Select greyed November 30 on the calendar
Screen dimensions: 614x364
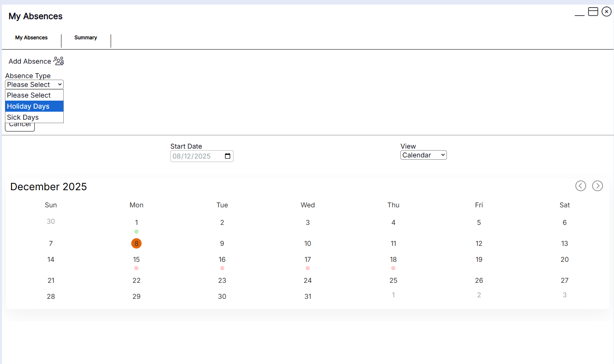pos(51,221)
